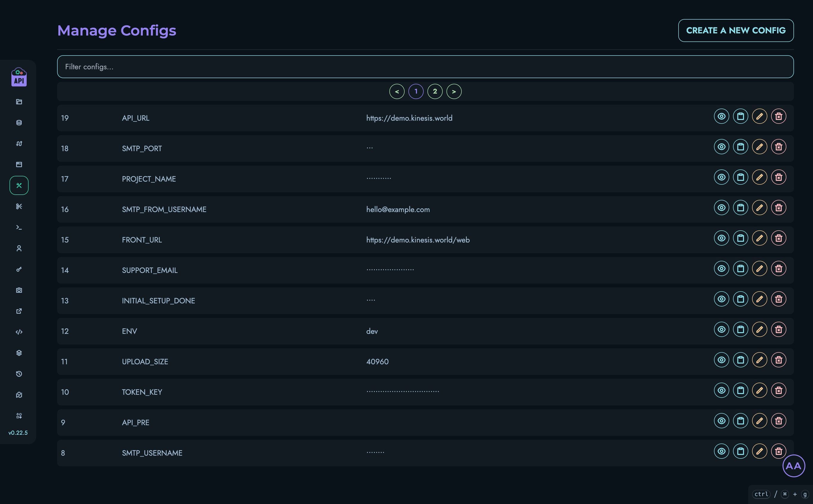Click the INITIAL_SETUP_DONE config name

[x=158, y=301]
